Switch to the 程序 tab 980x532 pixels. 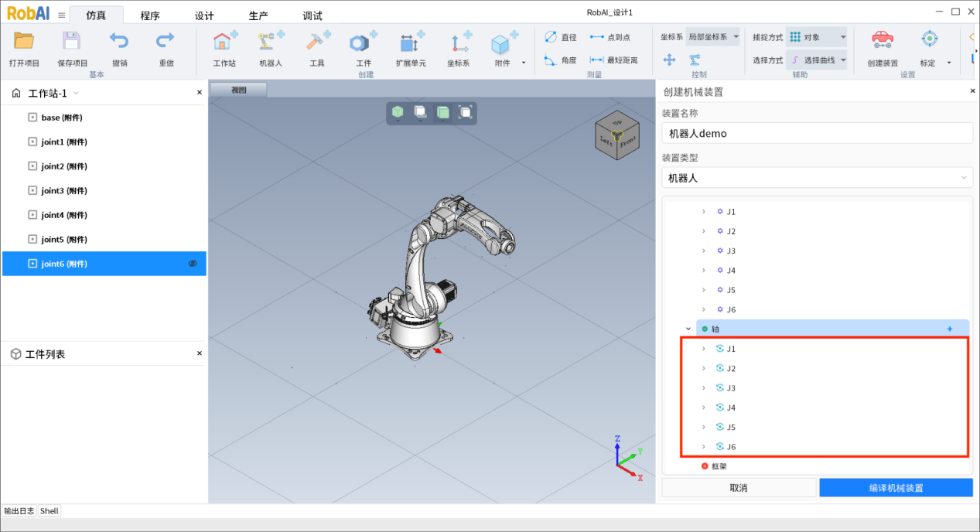tap(150, 15)
